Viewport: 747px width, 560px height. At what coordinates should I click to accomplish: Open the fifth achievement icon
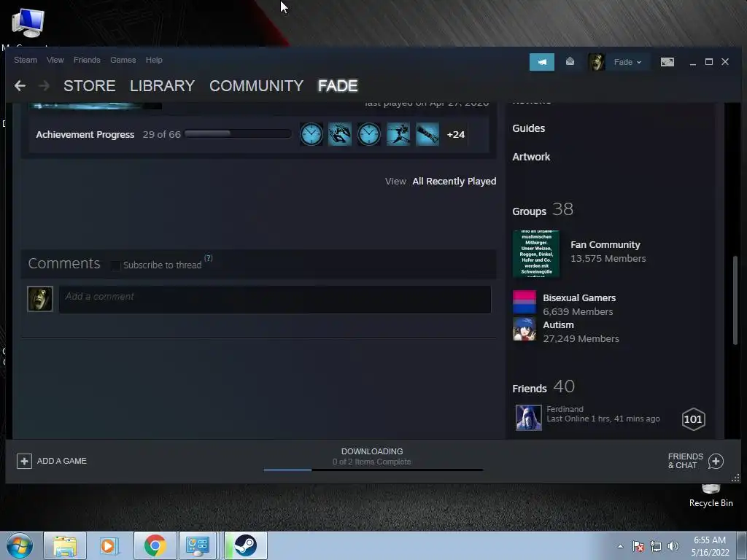pos(427,134)
